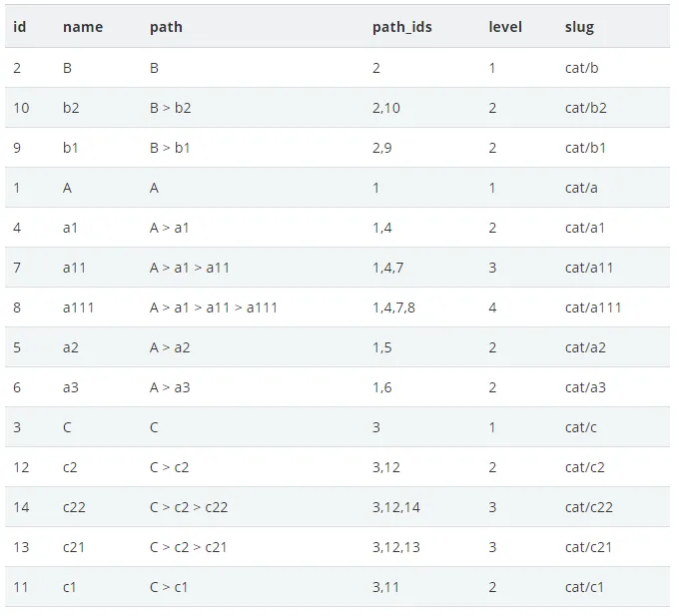Click the "id" column header
Viewport: 679px width, 616px height.
20,27
